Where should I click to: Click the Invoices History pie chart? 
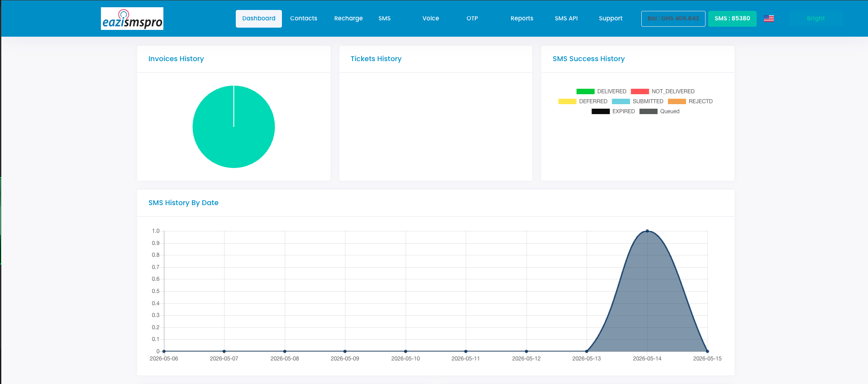[234, 127]
